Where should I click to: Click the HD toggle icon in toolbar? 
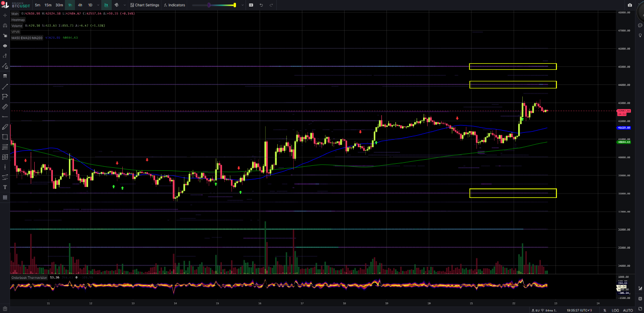[251, 5]
